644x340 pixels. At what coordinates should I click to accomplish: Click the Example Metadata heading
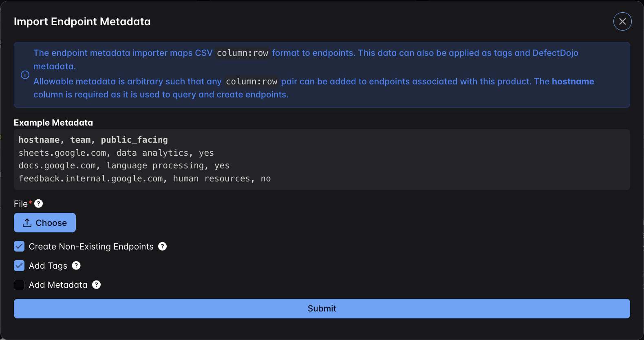[53, 123]
